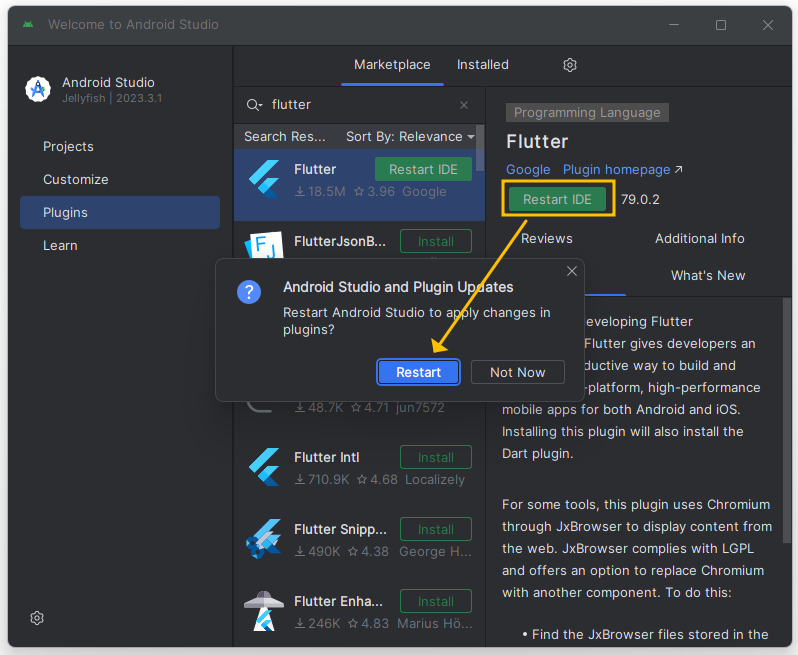
Task: Click the 18.5M downloads count
Action: tap(320, 192)
